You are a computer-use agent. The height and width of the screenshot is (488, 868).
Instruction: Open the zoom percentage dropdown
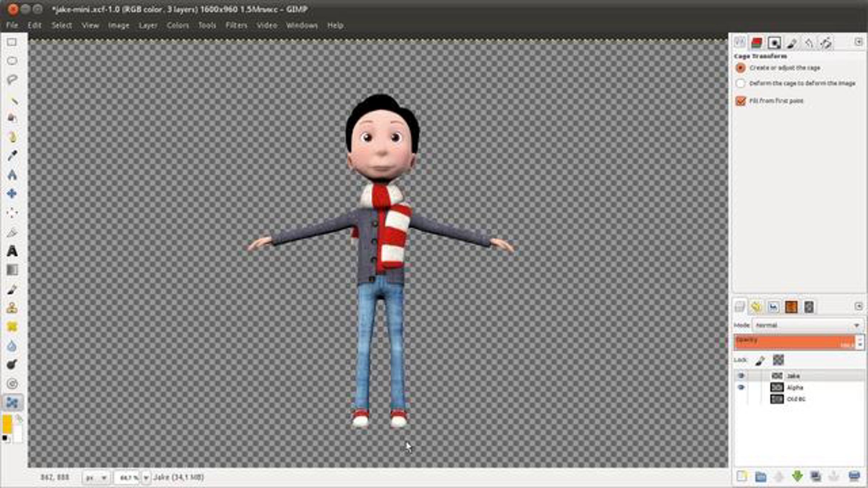click(146, 478)
